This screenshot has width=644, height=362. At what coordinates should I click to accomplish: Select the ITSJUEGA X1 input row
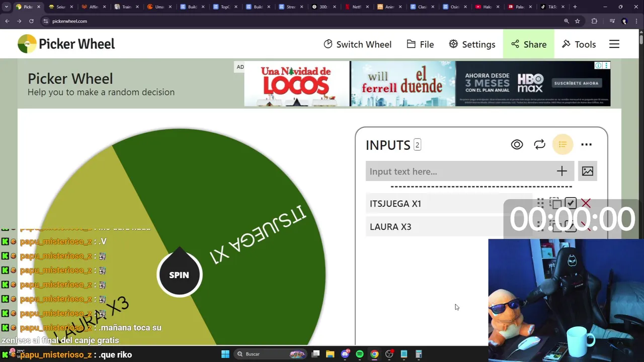[449, 204]
